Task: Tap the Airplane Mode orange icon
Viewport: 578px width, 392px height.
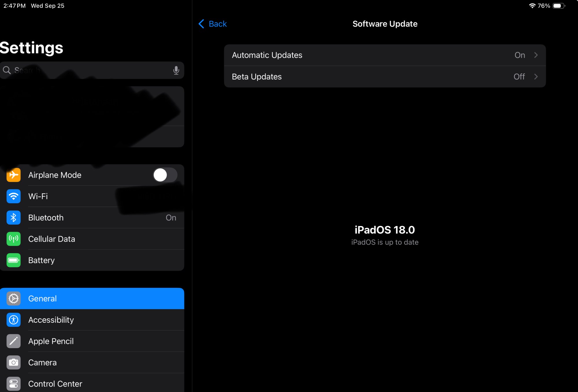Action: pyautogui.click(x=13, y=175)
